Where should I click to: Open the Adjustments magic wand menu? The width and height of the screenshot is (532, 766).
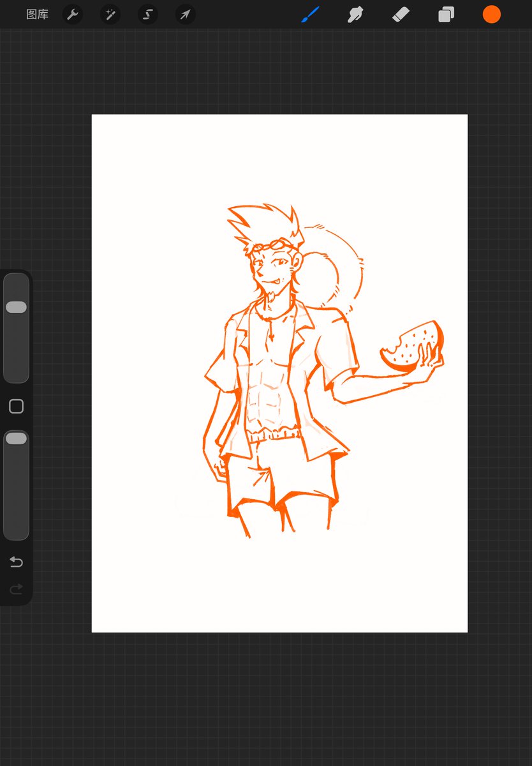pyautogui.click(x=110, y=14)
